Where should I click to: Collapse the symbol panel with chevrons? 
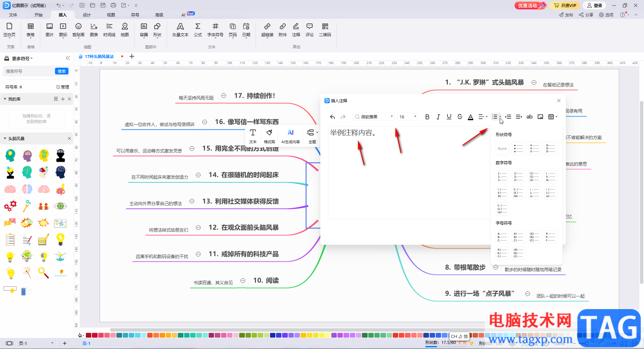(x=68, y=58)
